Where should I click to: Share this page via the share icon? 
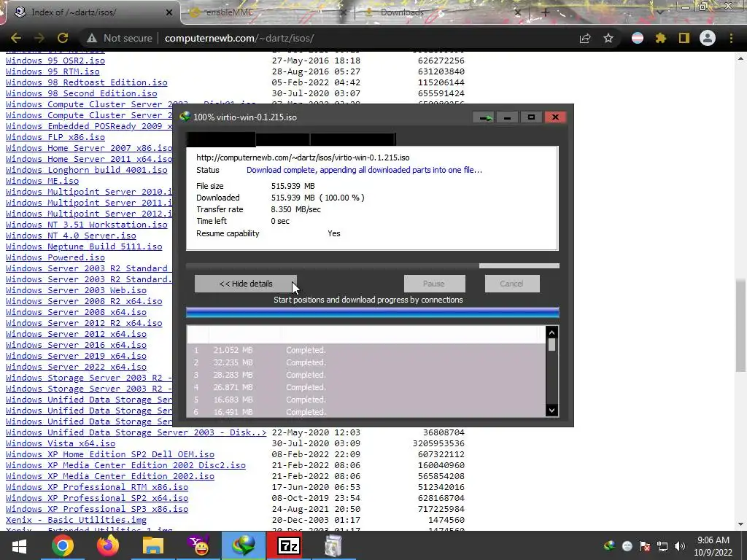coord(585,38)
